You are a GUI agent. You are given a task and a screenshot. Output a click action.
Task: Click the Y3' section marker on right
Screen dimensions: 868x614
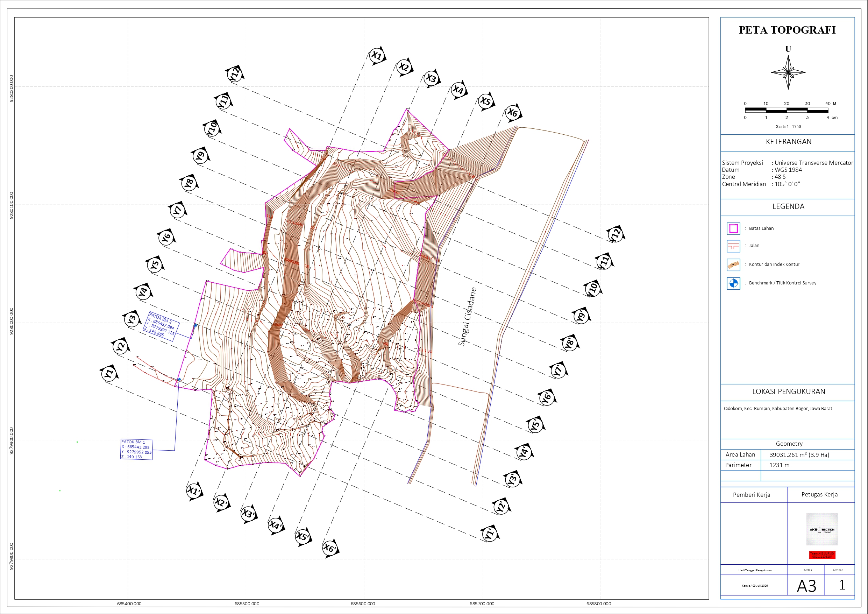coord(513,479)
